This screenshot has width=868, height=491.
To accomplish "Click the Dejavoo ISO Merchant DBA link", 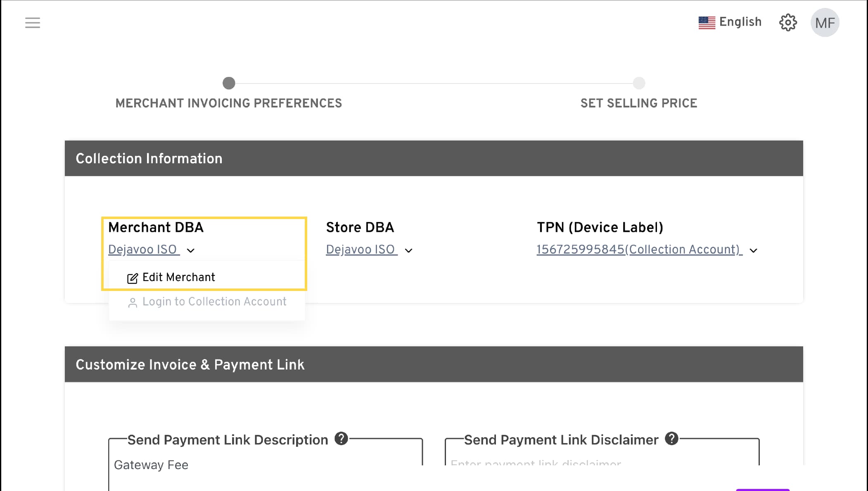I will (x=143, y=250).
